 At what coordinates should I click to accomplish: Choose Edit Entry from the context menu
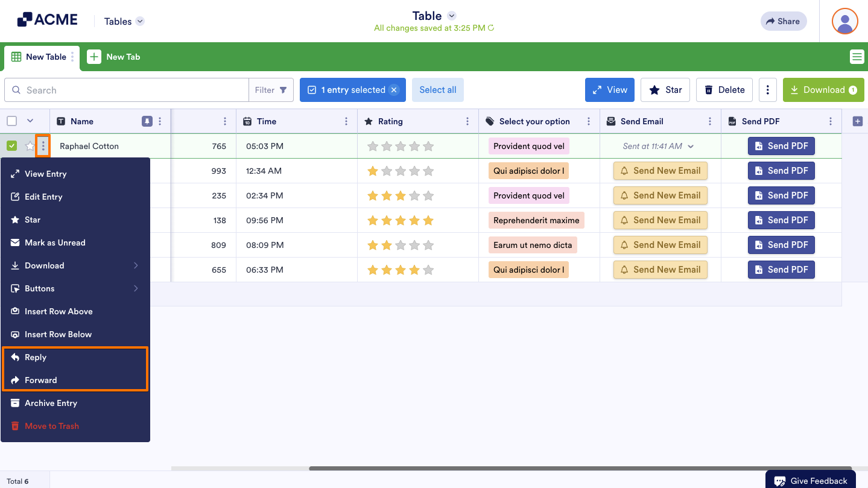75,197
